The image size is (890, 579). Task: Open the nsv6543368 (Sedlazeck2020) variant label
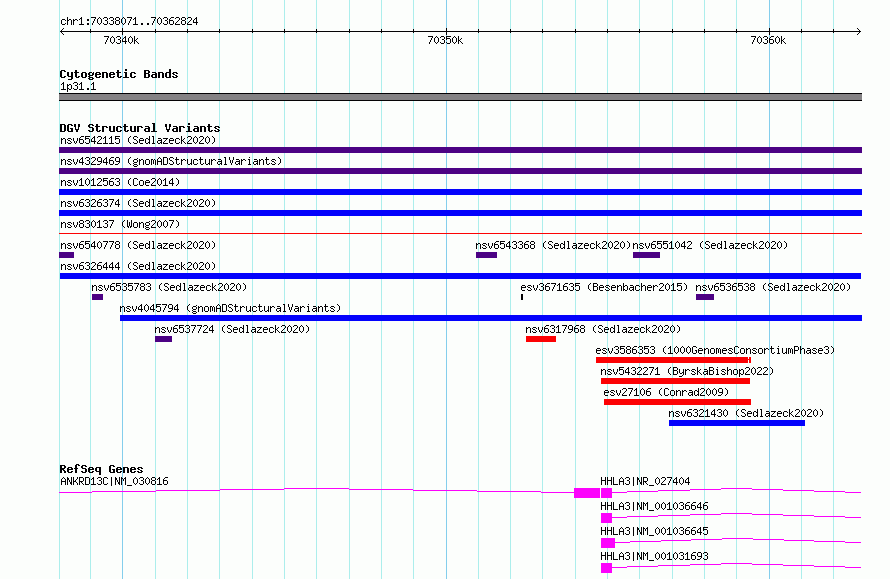pos(553,245)
